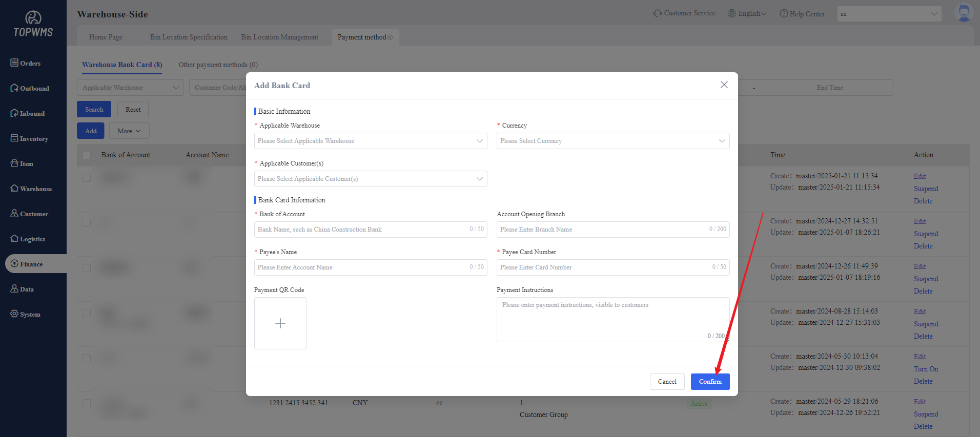The height and width of the screenshot is (437, 980).
Task: Open the Inventory sidebar section
Action: tap(30, 138)
